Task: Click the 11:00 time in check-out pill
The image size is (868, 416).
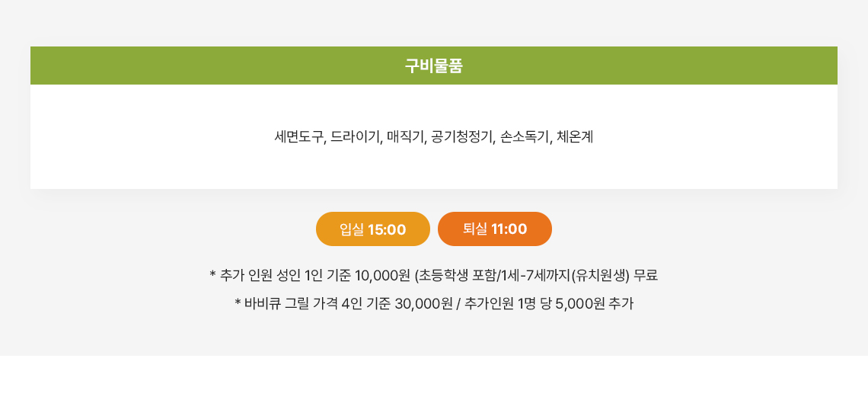Action: point(509,229)
